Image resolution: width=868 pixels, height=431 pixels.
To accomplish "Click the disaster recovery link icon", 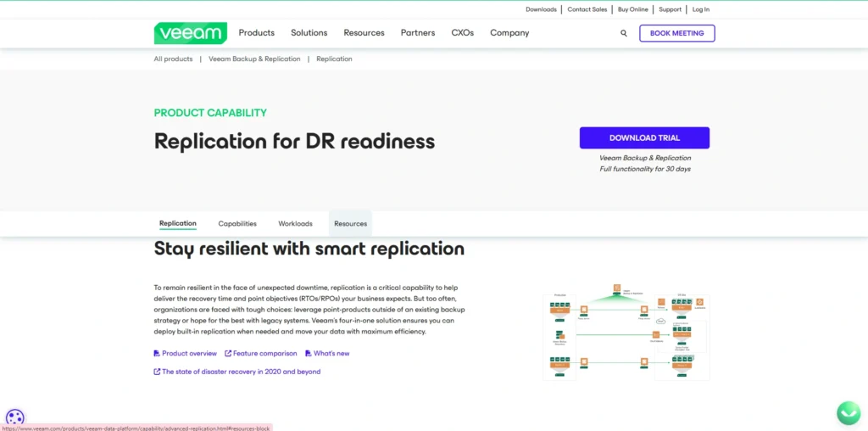I will 157,372.
